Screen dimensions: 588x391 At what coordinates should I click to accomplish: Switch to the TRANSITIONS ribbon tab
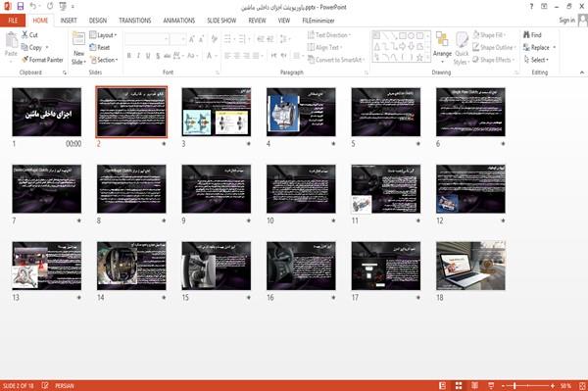point(135,21)
